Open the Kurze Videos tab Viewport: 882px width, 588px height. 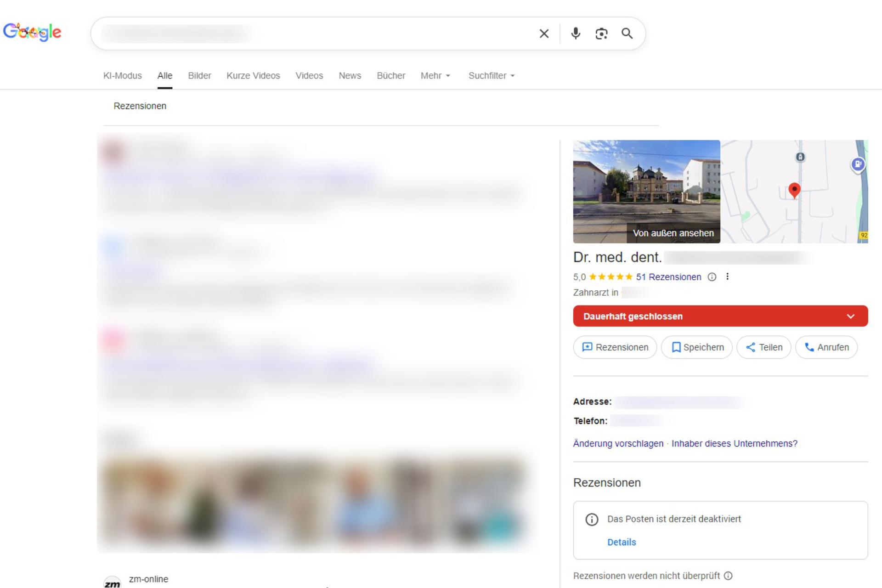[253, 76]
